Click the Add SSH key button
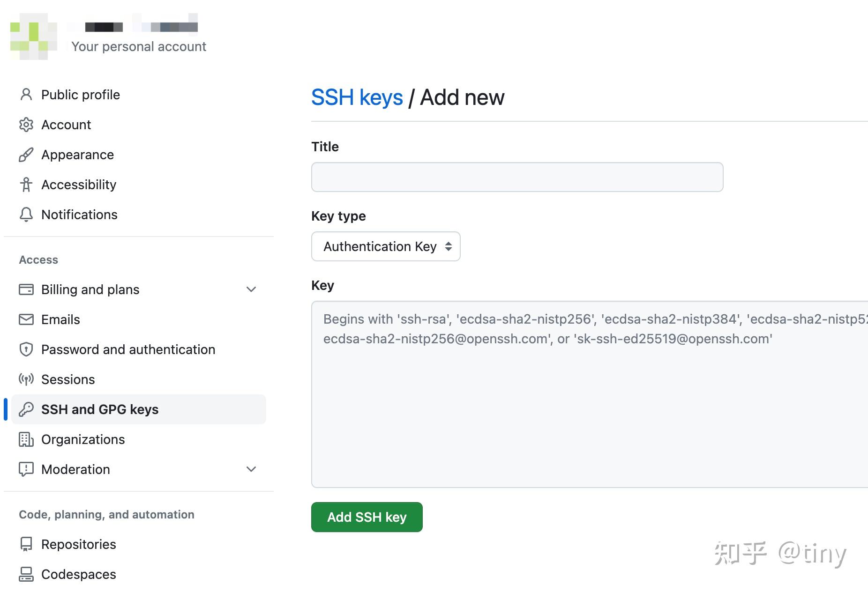The image size is (868, 592). click(x=367, y=517)
